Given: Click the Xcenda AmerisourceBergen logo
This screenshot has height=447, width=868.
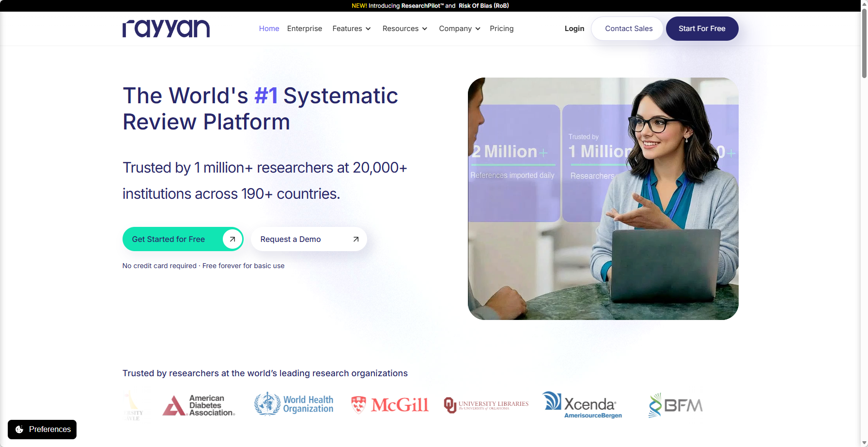Looking at the screenshot, I should [x=582, y=405].
